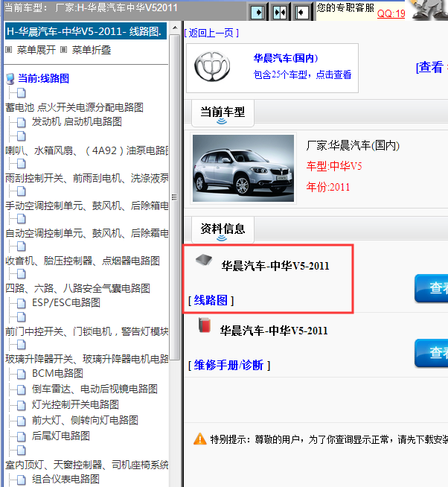Open 室内顶灯、天窗控制器 item
Image resolution: width=448 pixels, height=487 pixels.
tap(87, 465)
